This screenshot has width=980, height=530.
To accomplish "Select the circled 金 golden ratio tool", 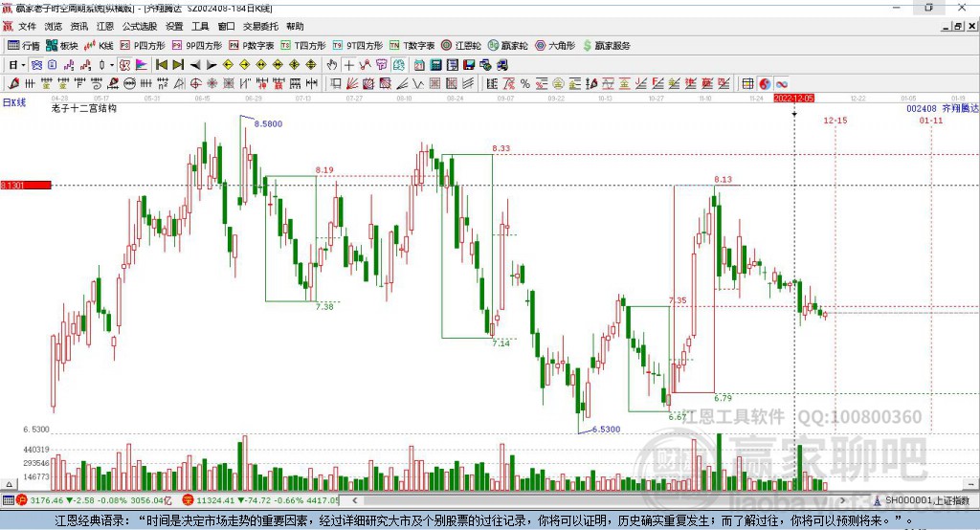I will (558, 84).
